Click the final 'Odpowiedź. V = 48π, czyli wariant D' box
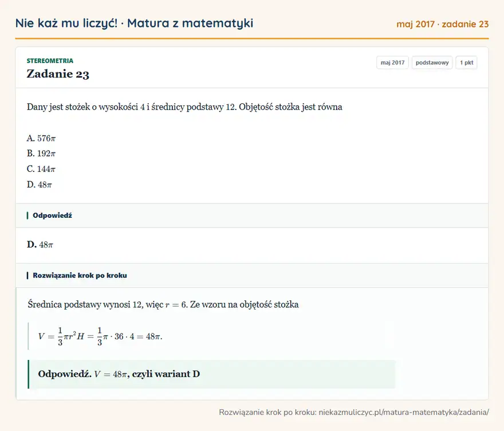The image size is (504, 431). pyautogui.click(x=212, y=374)
